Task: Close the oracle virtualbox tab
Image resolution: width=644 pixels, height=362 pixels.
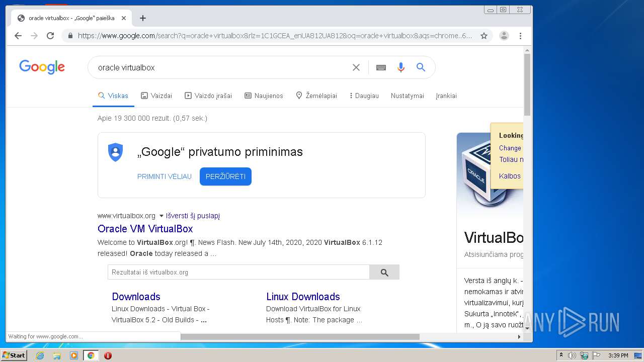Action: click(x=124, y=18)
